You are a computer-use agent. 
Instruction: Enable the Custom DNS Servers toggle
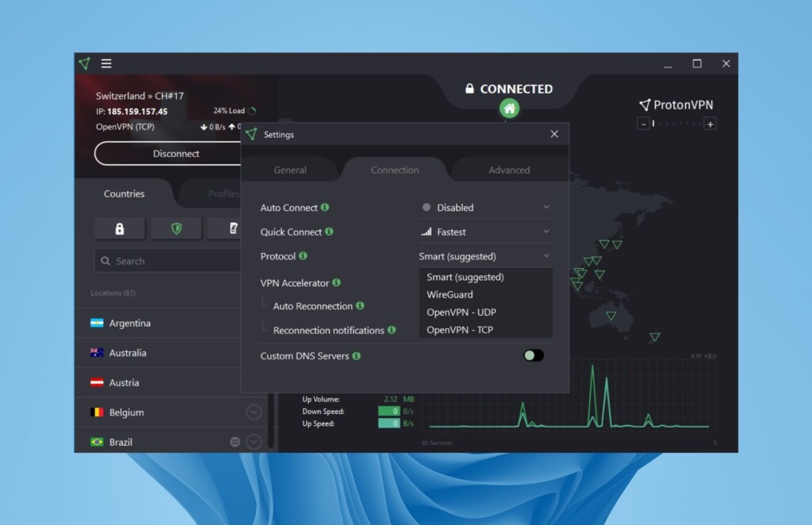(534, 355)
